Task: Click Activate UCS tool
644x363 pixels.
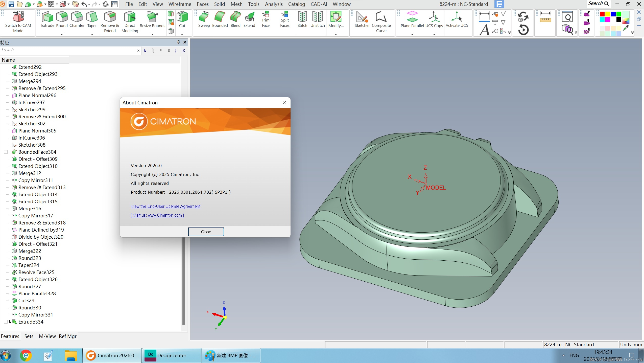Action: pyautogui.click(x=457, y=19)
